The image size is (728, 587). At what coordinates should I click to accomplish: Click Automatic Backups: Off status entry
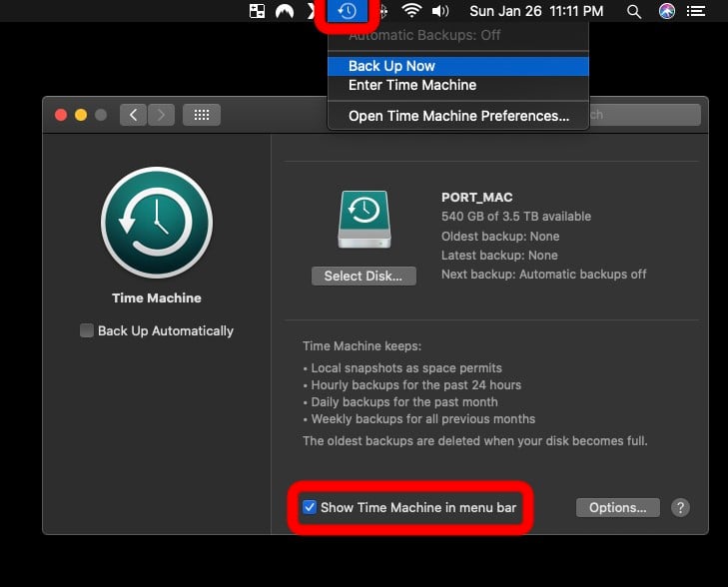pyautogui.click(x=458, y=35)
